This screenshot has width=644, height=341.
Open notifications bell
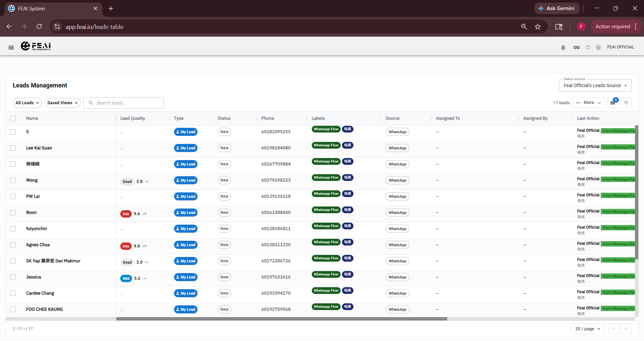(x=563, y=47)
